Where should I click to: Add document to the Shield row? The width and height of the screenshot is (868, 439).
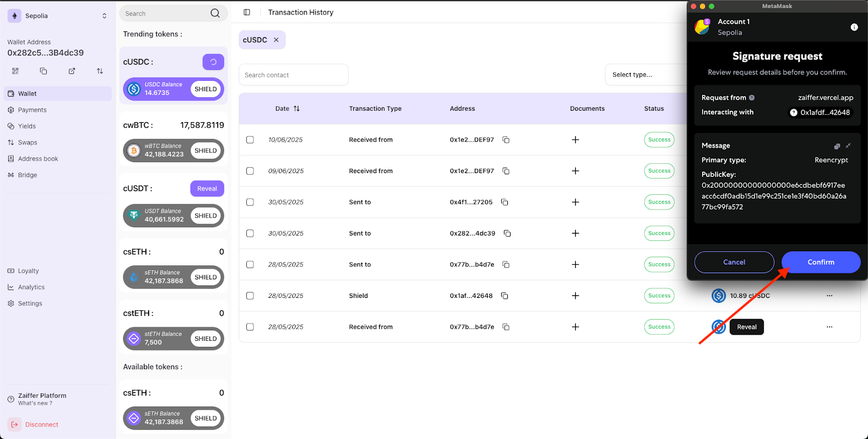pyautogui.click(x=576, y=296)
